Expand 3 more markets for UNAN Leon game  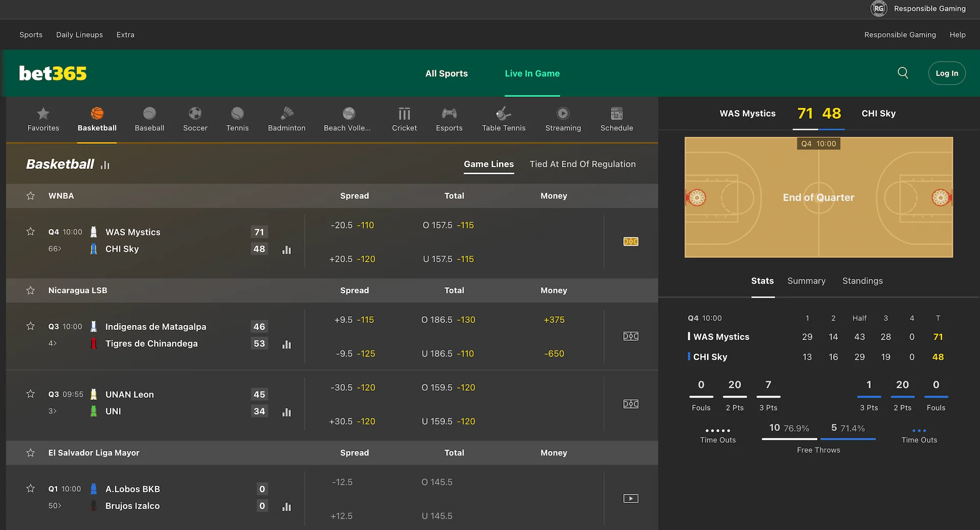(x=53, y=411)
